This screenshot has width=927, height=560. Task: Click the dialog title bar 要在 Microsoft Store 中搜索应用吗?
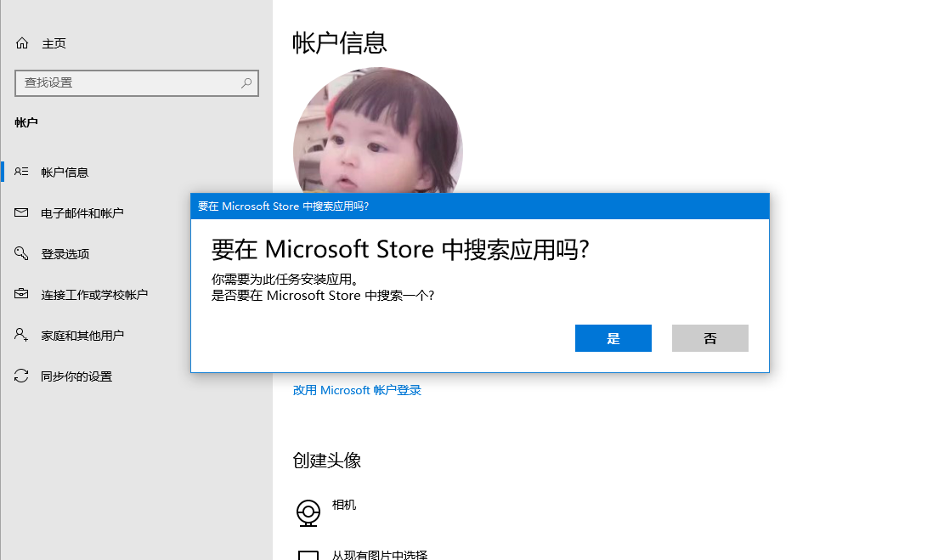[x=480, y=206]
